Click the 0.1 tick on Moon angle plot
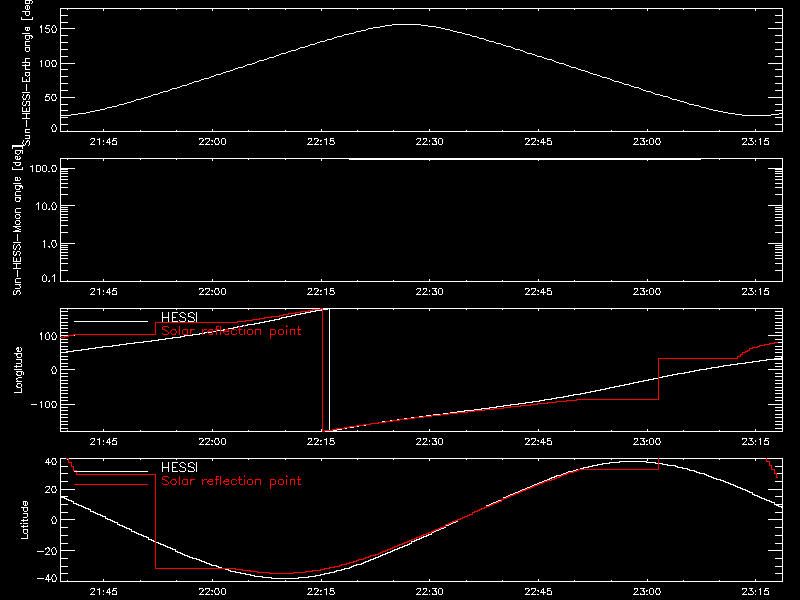 (51, 278)
